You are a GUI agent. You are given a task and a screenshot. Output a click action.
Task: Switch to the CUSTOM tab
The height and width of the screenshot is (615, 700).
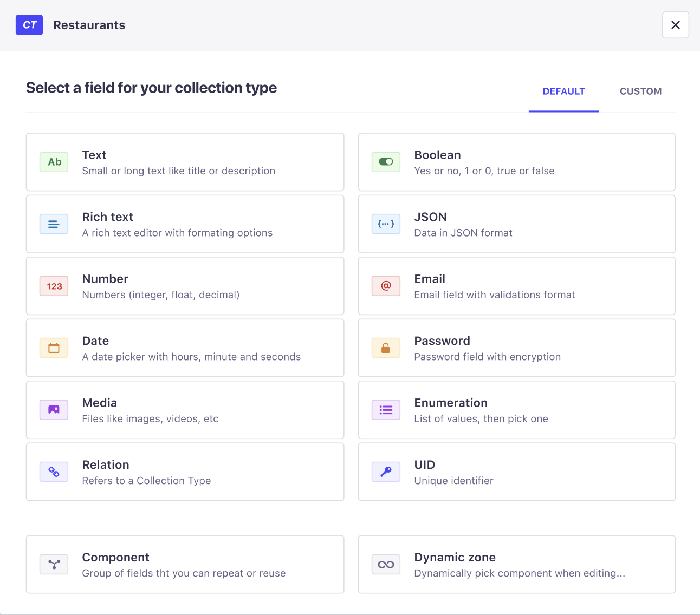pos(640,91)
